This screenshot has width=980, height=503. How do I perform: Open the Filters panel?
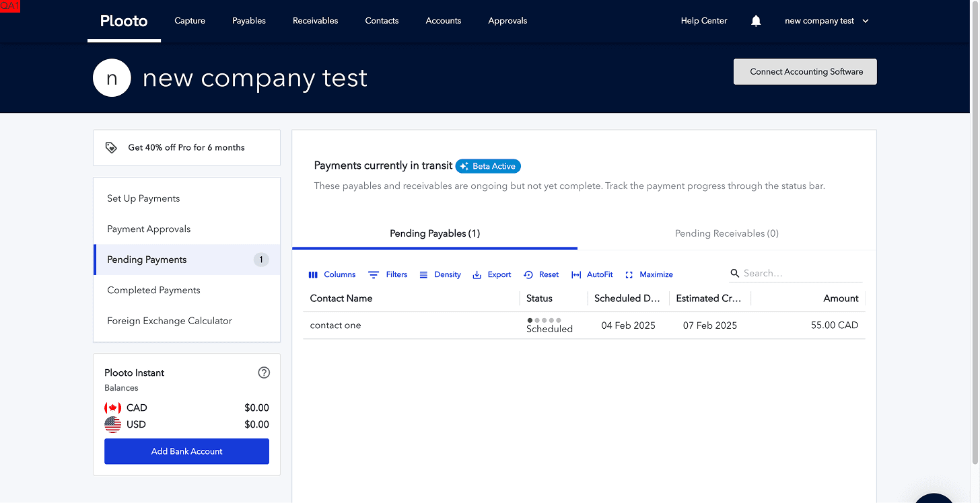388,274
